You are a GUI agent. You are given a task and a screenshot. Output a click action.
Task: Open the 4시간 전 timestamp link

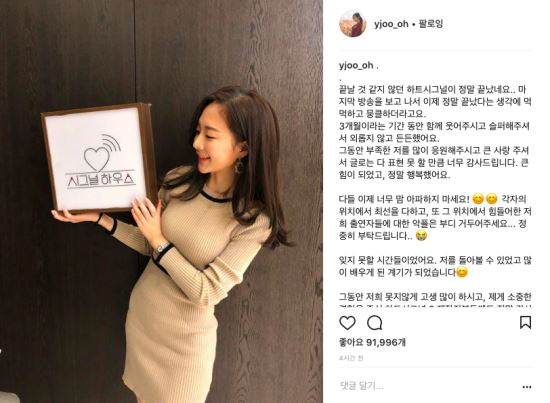click(x=351, y=358)
